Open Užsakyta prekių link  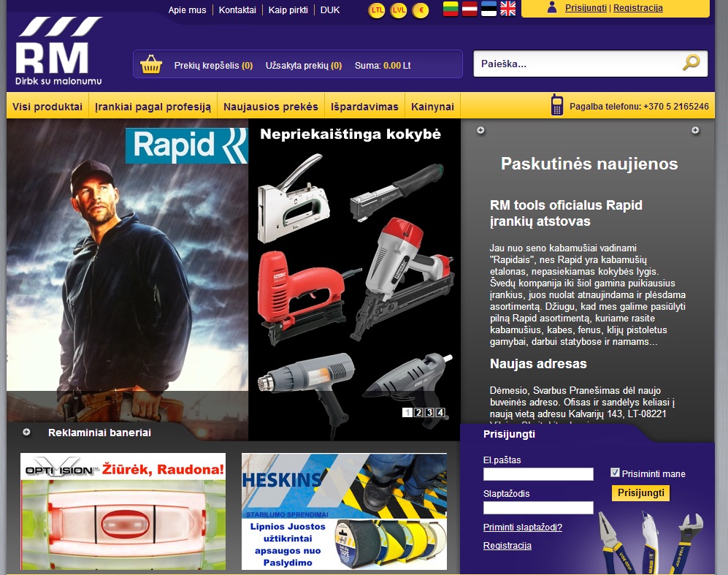pyautogui.click(x=304, y=66)
